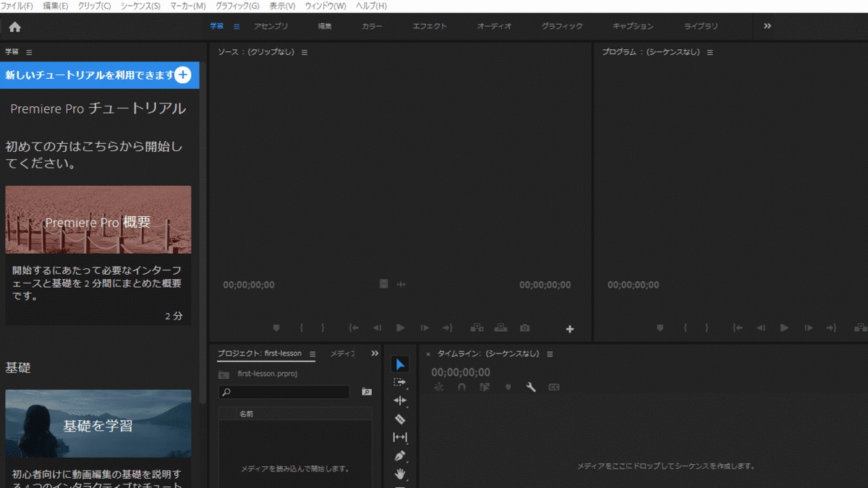This screenshot has width=868, height=488.
Task: Go to the Home screen icon
Action: coord(14,27)
